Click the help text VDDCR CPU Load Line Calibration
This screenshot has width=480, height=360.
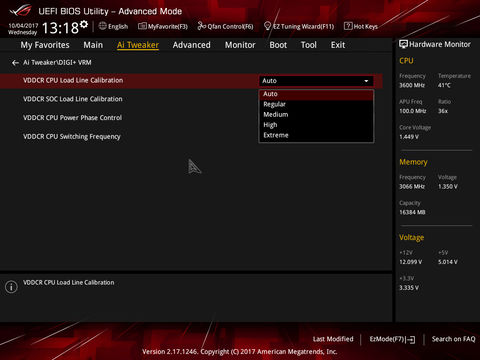[x=68, y=283]
